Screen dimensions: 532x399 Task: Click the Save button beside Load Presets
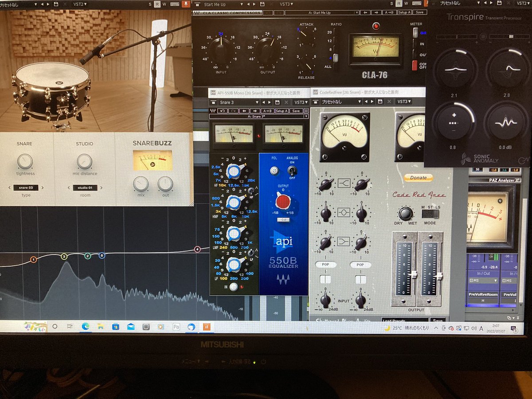tap(437, 320)
